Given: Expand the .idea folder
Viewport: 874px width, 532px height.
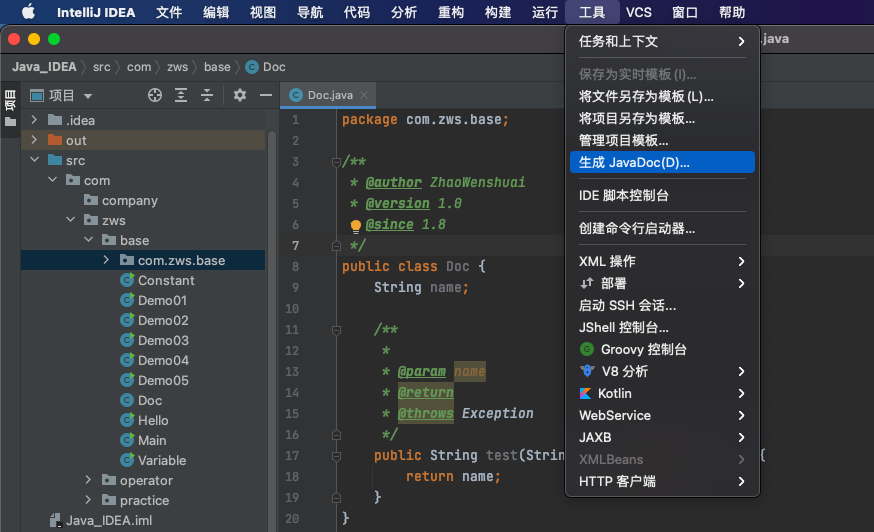Looking at the screenshot, I should (34, 120).
